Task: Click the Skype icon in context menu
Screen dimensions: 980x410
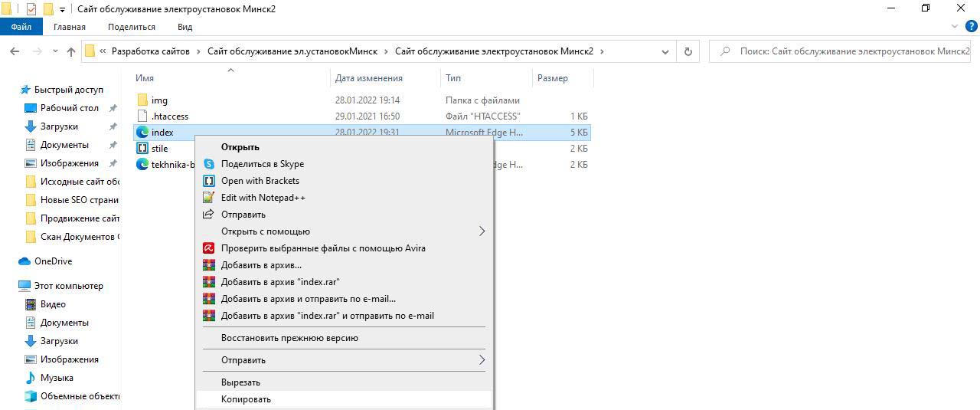Action: pos(208,164)
